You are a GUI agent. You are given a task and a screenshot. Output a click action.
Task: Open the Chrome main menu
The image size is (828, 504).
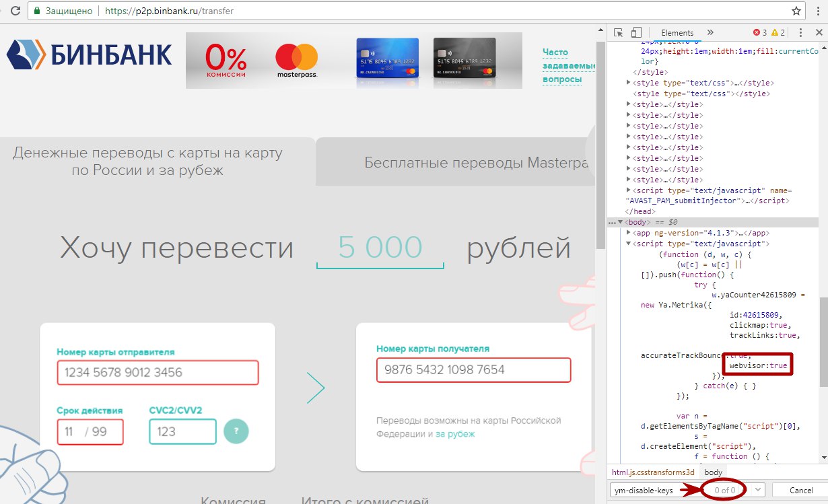(x=817, y=11)
